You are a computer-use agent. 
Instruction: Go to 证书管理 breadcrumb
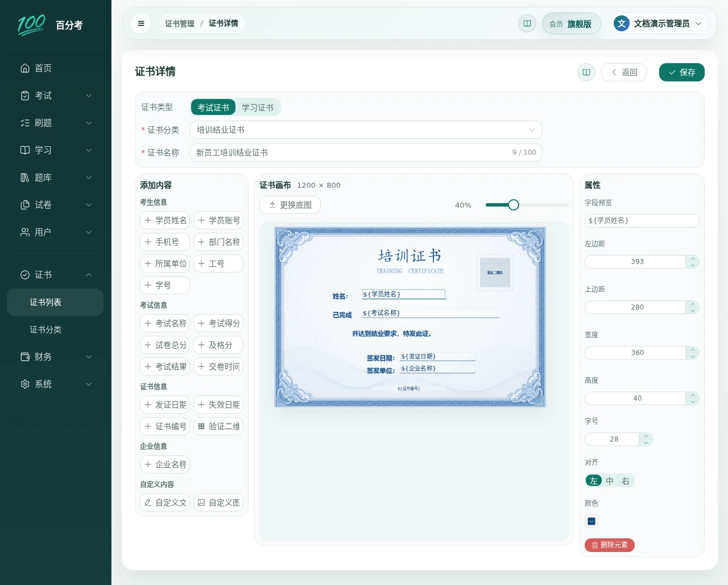coord(180,23)
